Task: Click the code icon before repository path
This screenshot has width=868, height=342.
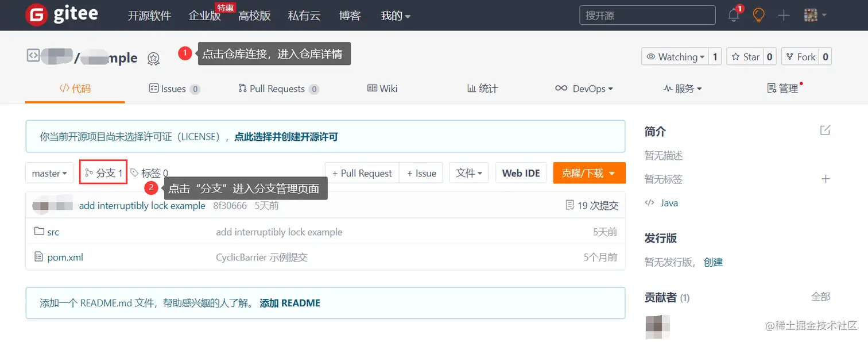Action: click(x=33, y=55)
